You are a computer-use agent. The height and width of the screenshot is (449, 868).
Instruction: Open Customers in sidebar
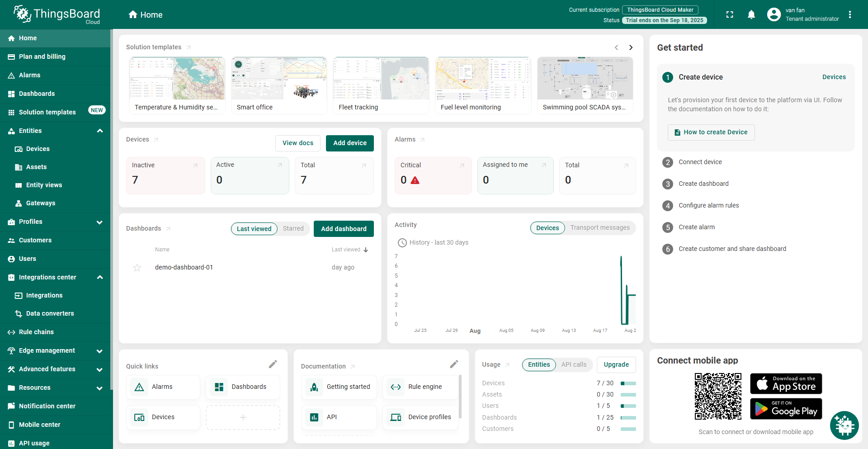(x=55, y=241)
